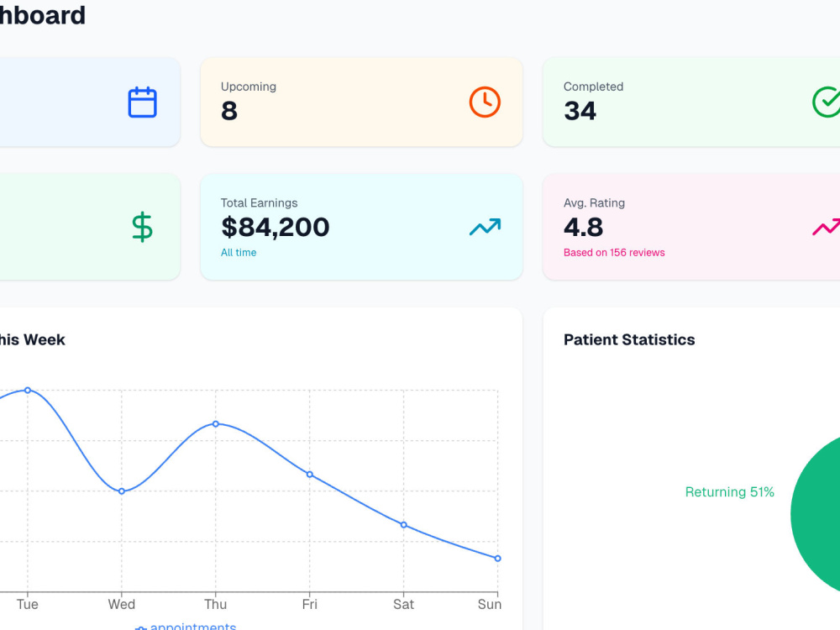Click the $84,200 earnings amount
Image resolution: width=840 pixels, height=630 pixels.
coord(276,227)
